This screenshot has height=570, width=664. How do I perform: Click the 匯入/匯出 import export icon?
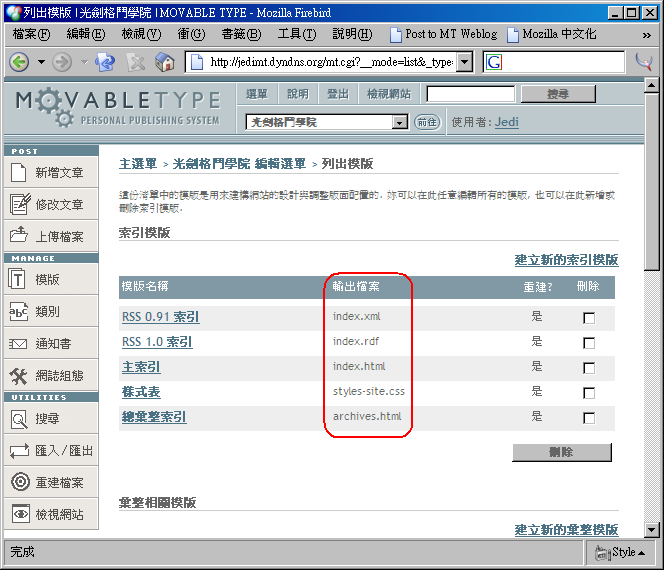coord(19,451)
